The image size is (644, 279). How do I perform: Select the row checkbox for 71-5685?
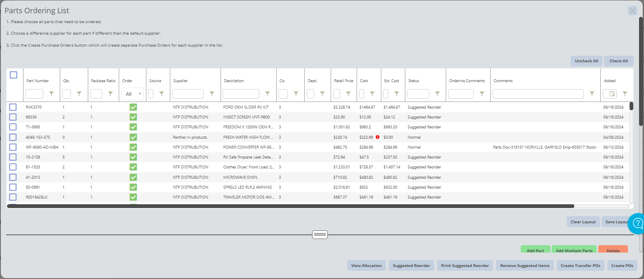coord(13,127)
